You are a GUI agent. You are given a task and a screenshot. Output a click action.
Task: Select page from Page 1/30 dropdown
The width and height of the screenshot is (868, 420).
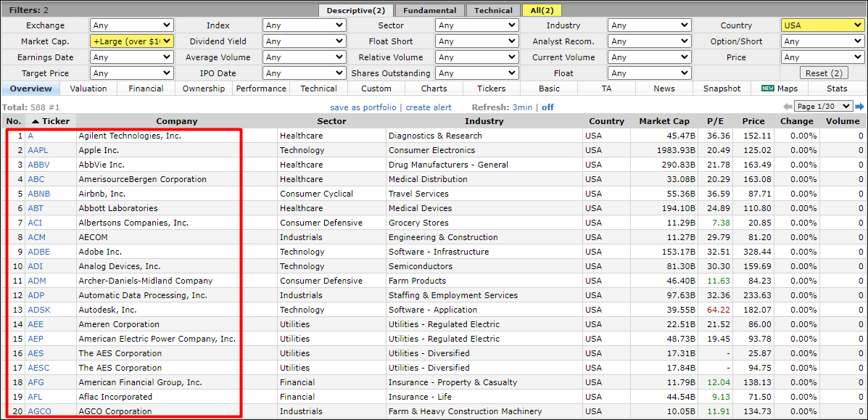coord(823,107)
